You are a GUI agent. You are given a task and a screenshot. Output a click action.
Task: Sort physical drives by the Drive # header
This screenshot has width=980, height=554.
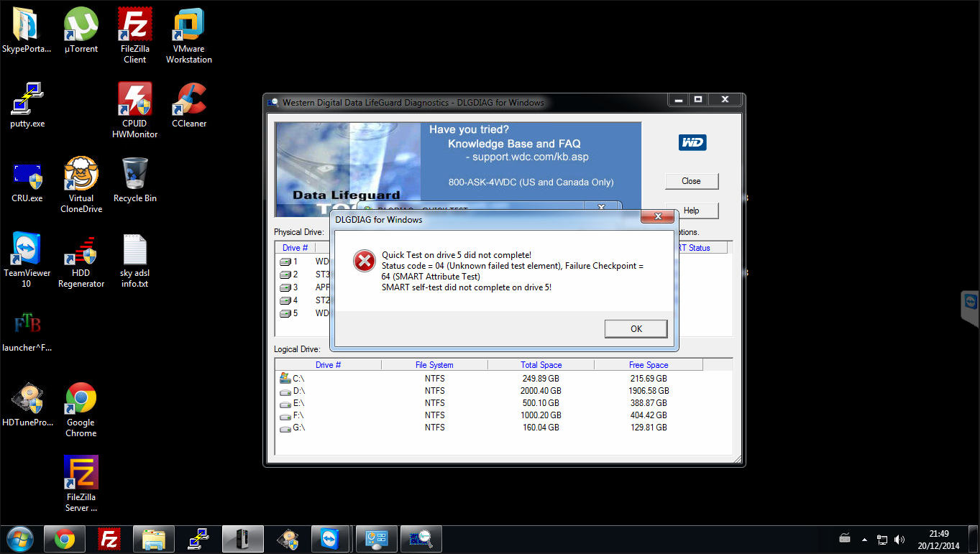[x=296, y=248]
